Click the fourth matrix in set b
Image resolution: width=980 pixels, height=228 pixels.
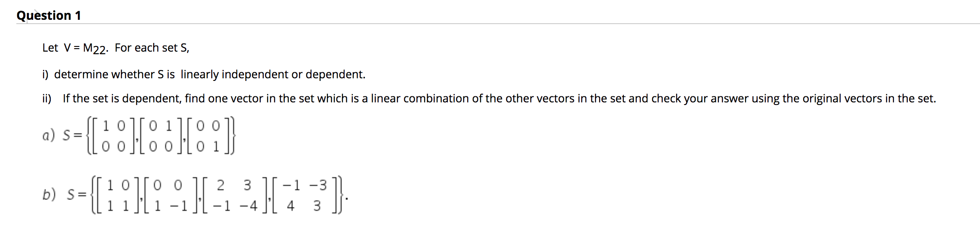(x=304, y=196)
